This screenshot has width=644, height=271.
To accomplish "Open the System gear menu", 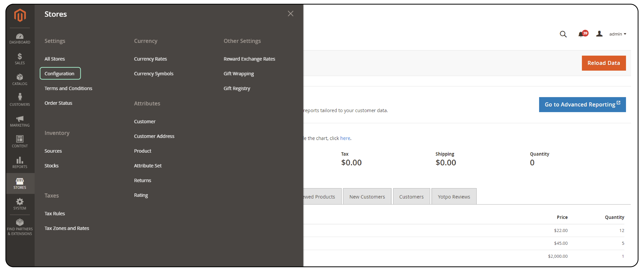I will tap(20, 204).
